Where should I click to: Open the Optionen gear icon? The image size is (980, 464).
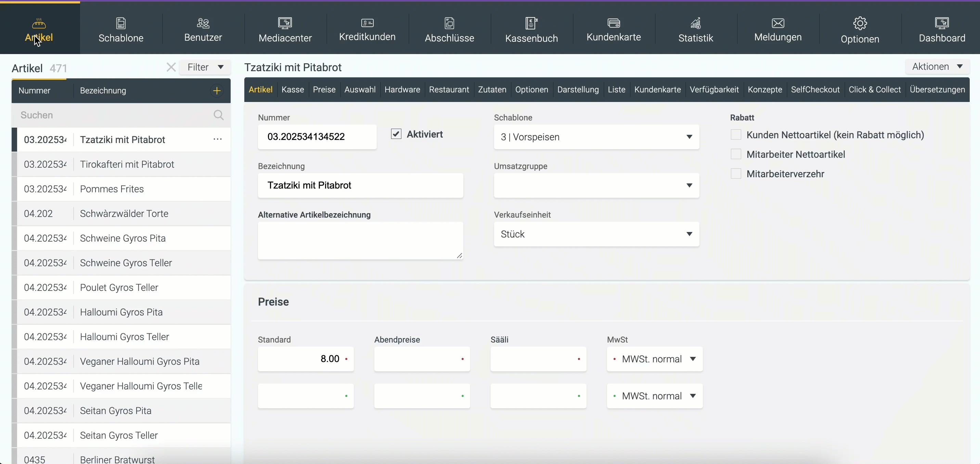pos(860,23)
